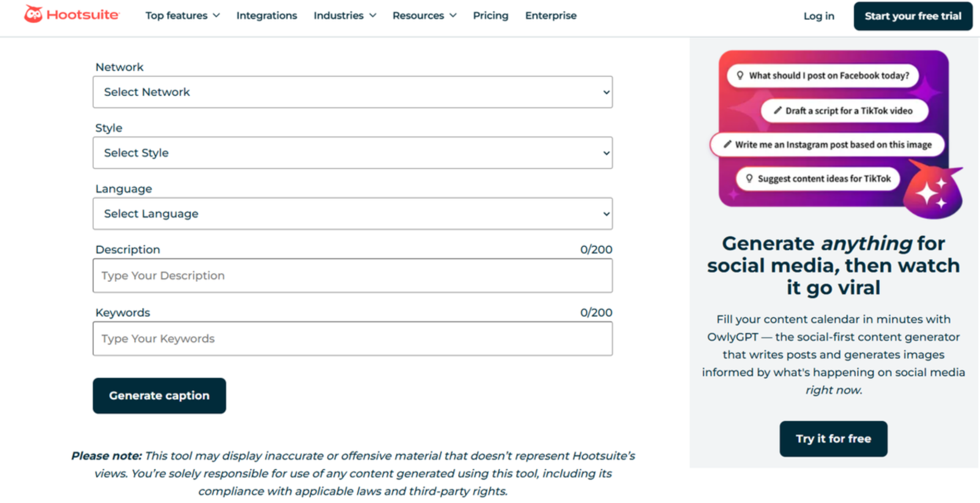Click the pencil icon on the TikTok script bubble
This screenshot has height=503, width=980.
click(x=778, y=111)
